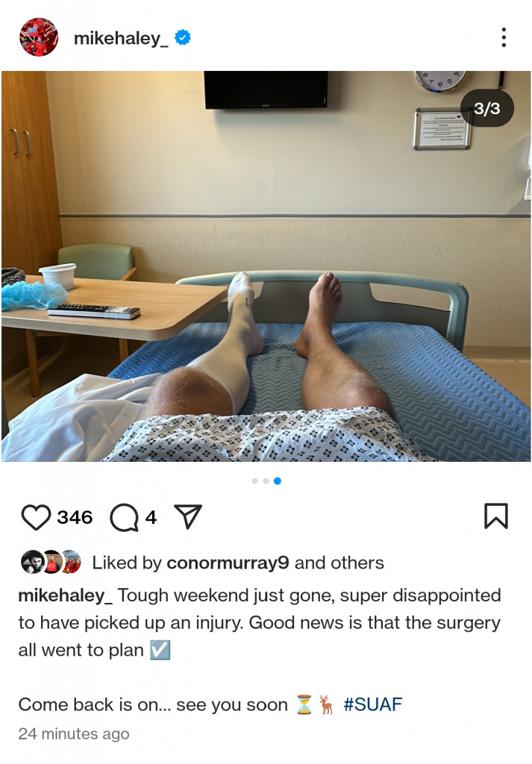
Task: Select the third active carousel dot
Action: pos(278,481)
